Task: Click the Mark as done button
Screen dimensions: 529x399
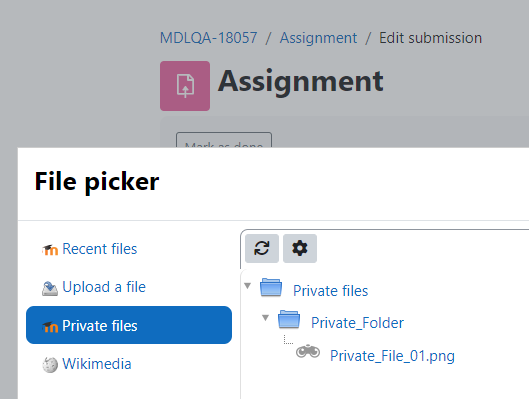Action: 224,140
